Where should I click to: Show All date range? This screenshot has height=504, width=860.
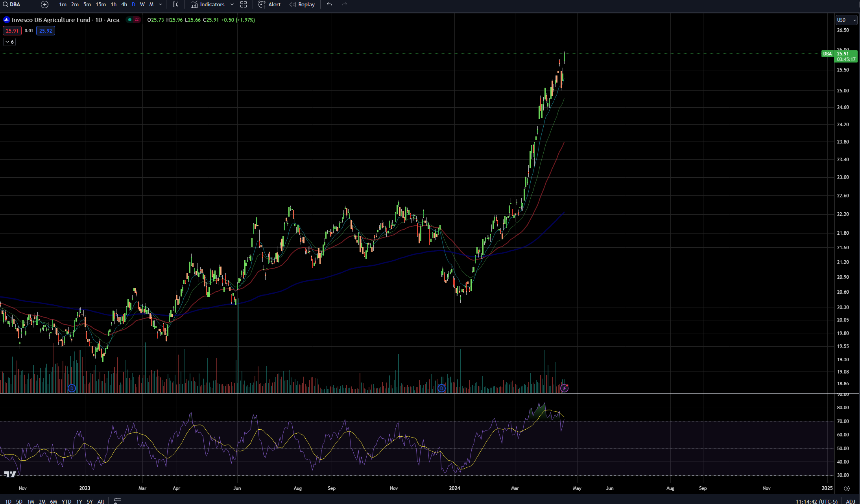pyautogui.click(x=101, y=501)
